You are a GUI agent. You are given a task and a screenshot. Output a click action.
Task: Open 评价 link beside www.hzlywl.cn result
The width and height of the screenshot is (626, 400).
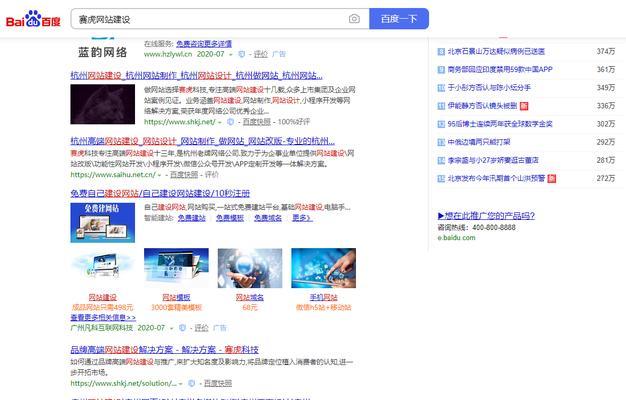[x=261, y=54]
